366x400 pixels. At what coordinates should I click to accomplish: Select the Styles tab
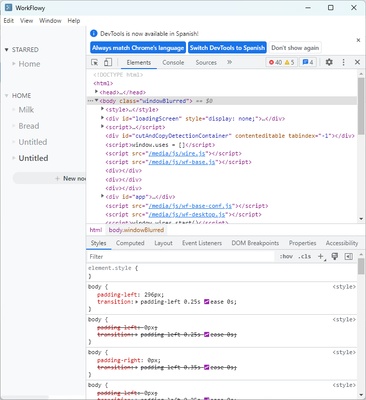pyautogui.click(x=98, y=243)
